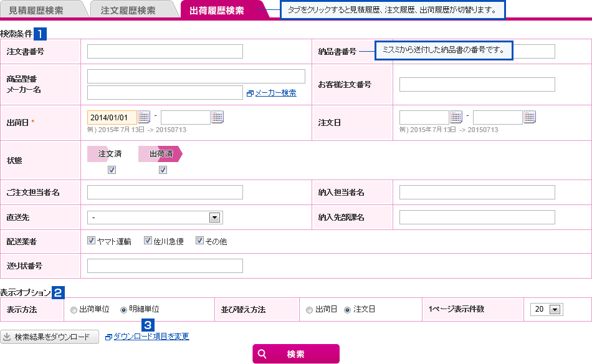Click the 注文書番号 input field
Viewport: 592px width, 364px height.
165,52
